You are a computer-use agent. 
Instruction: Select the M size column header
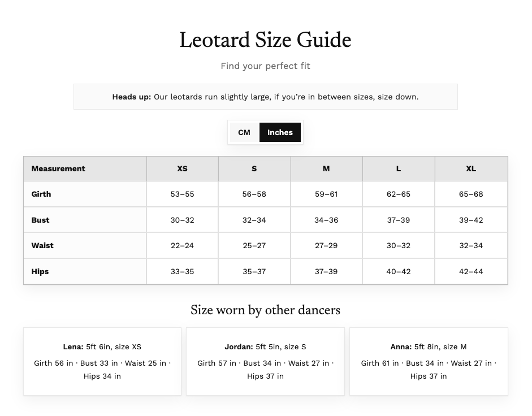coord(326,168)
